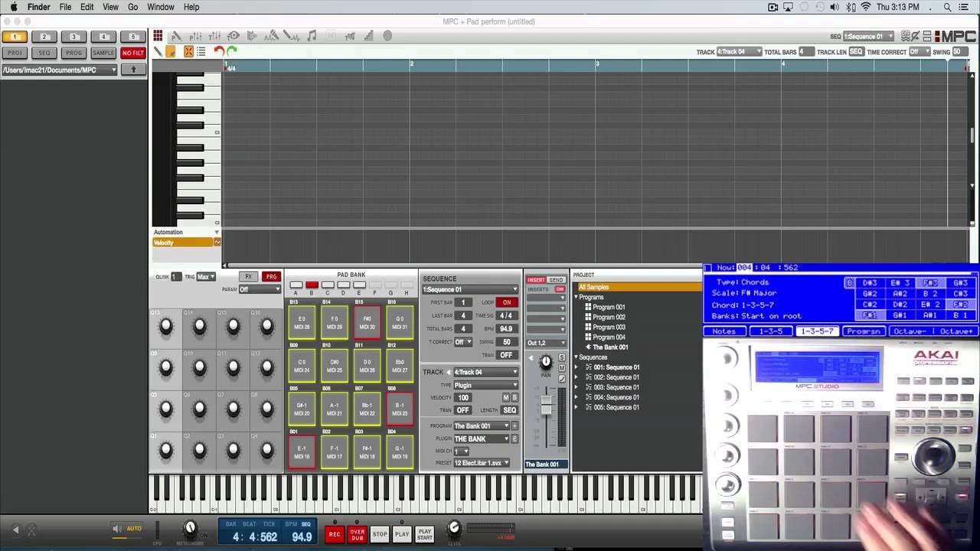Open the file path /Users/Imac21/Documents/MPC dropdown

pyautogui.click(x=59, y=70)
